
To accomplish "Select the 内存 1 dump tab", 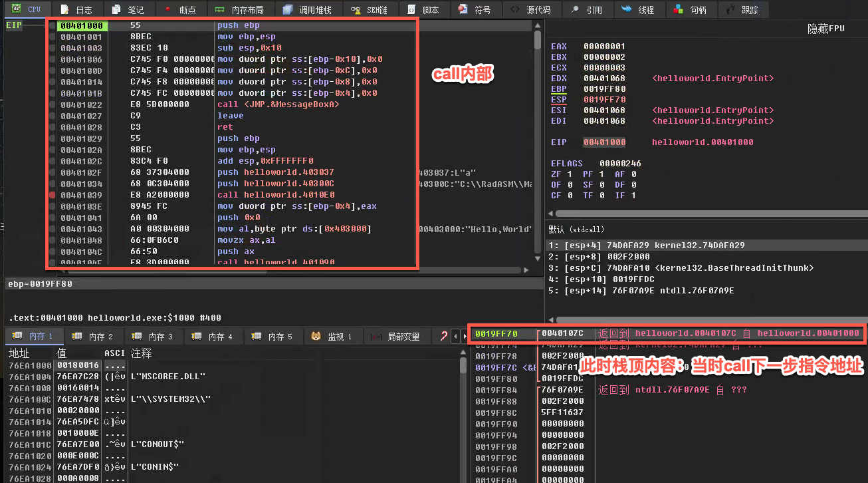I will (x=33, y=337).
